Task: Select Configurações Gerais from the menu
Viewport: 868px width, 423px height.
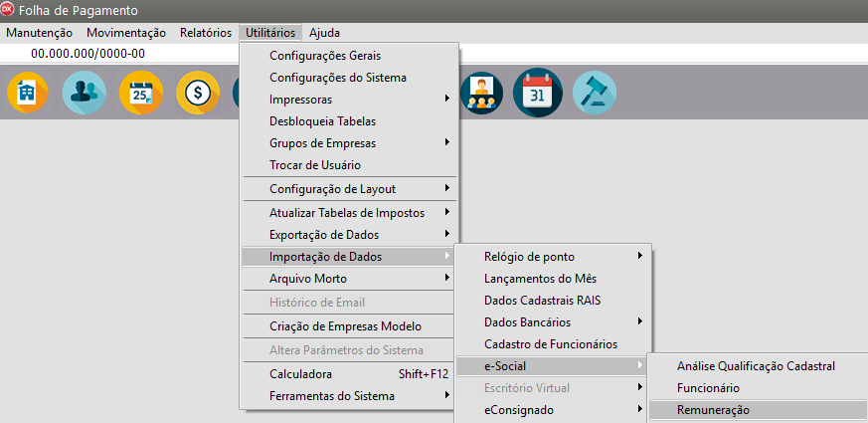Action: (325, 56)
